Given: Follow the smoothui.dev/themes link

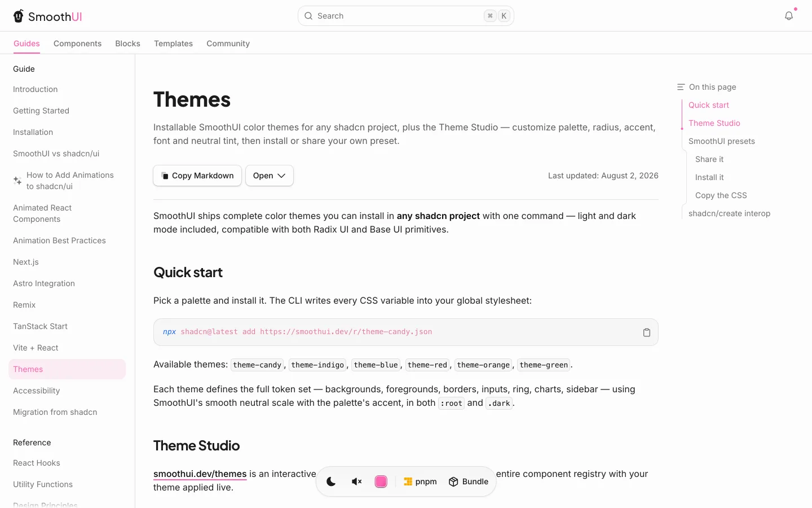Looking at the screenshot, I should pos(200,474).
